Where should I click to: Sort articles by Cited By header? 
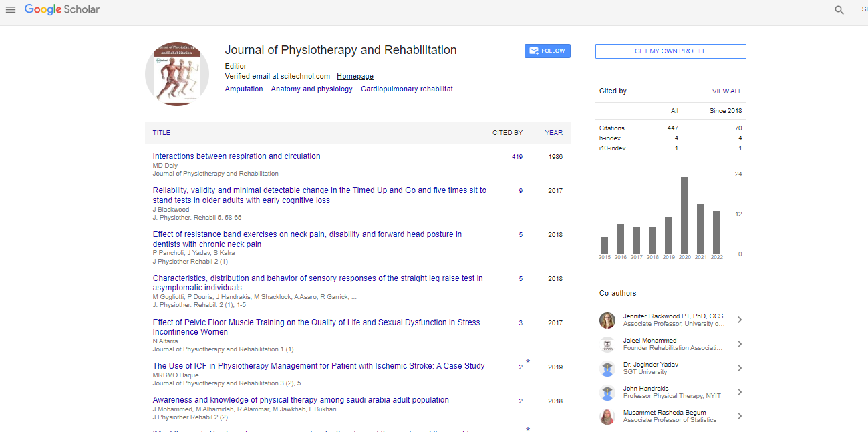click(508, 133)
